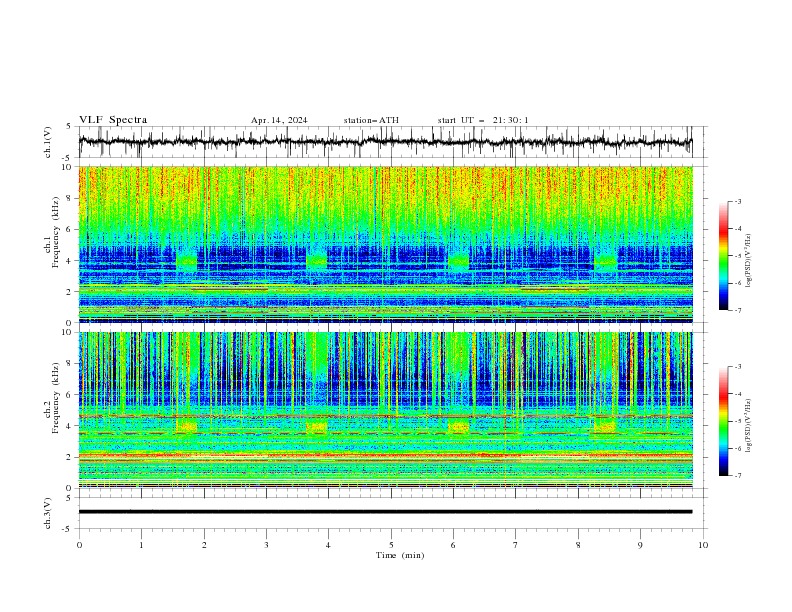Click the ch.2 frequency tick "2"
Viewport: 792px width, 612px height.
(69, 457)
